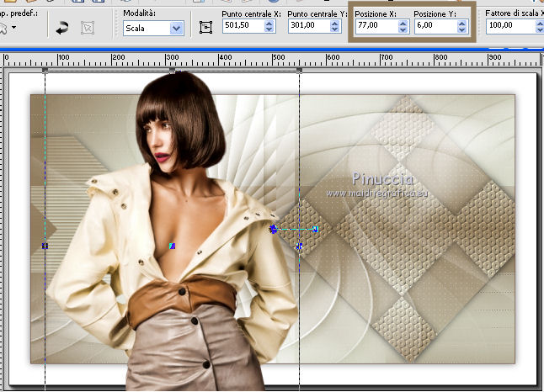
Task: Click the right-middle selection handle on canvas
Action: (x=300, y=246)
